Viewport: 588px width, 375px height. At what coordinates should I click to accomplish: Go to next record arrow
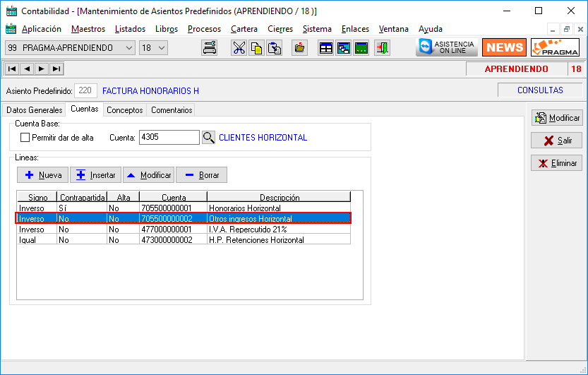pyautogui.click(x=42, y=69)
